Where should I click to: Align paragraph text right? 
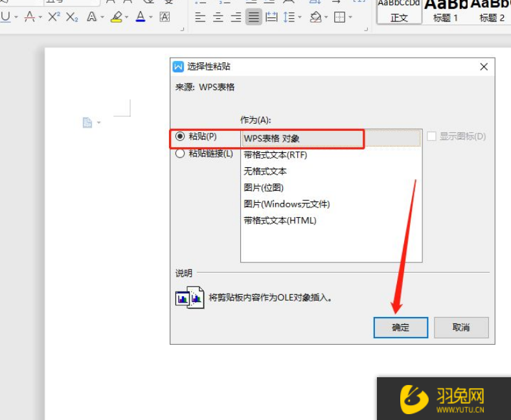point(236,17)
